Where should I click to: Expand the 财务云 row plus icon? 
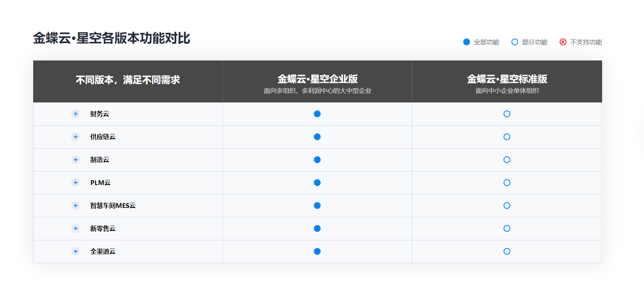click(75, 114)
